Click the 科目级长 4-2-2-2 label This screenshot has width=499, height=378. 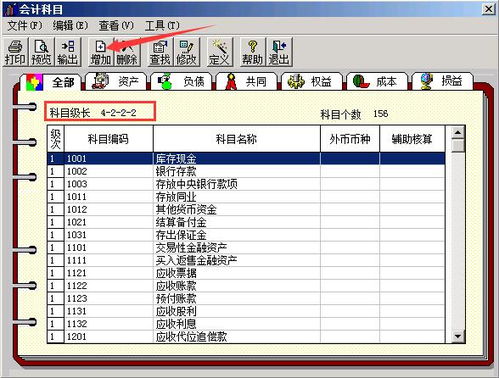coord(93,113)
